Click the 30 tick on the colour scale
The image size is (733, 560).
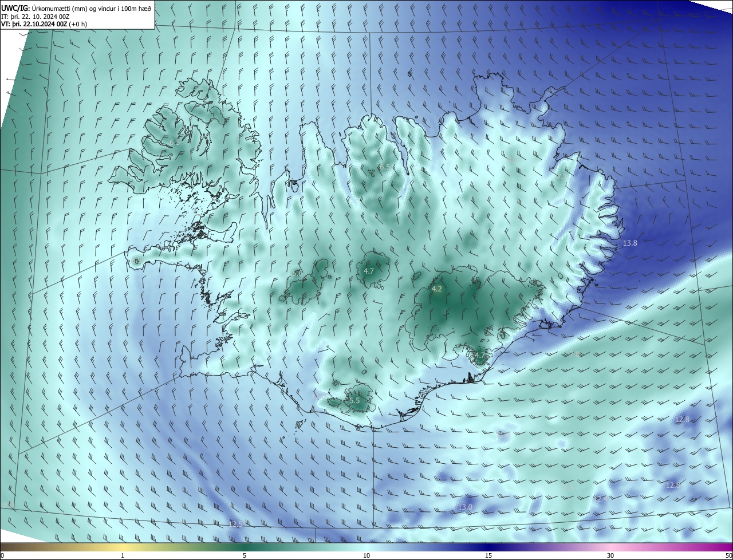tap(610, 556)
